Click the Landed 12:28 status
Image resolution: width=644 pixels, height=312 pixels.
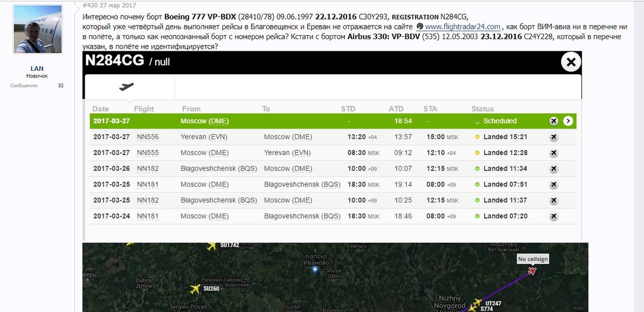505,153
